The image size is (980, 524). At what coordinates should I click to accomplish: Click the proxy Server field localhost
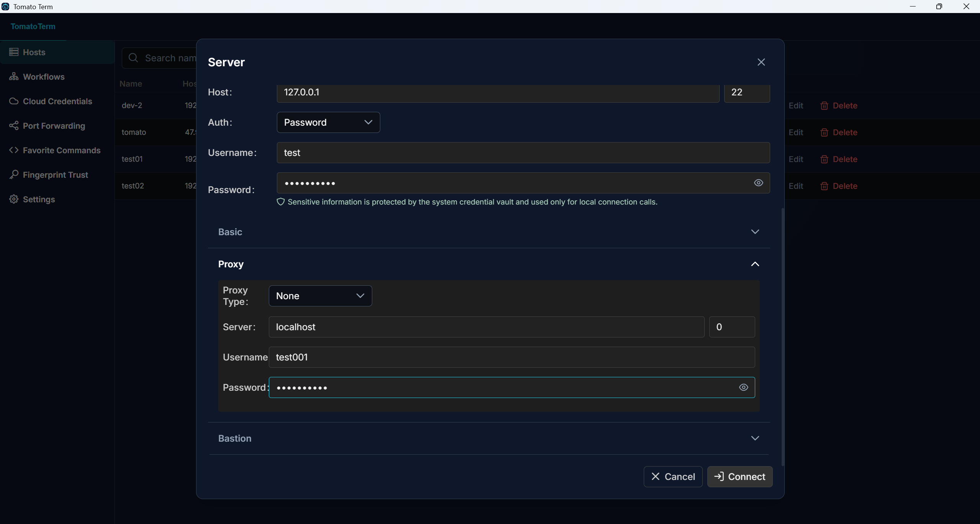(x=486, y=327)
